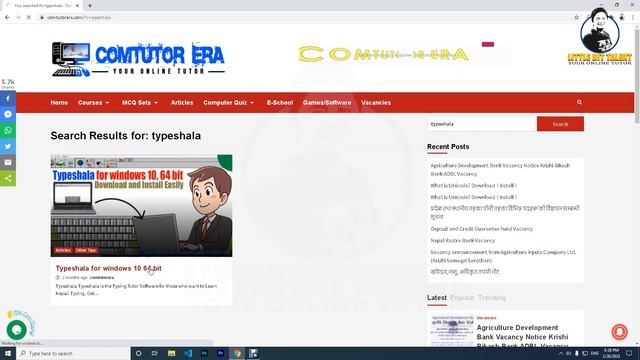Image resolution: width=640 pixels, height=360 pixels.
Task: Stop page loading with X button
Action: click(29, 18)
